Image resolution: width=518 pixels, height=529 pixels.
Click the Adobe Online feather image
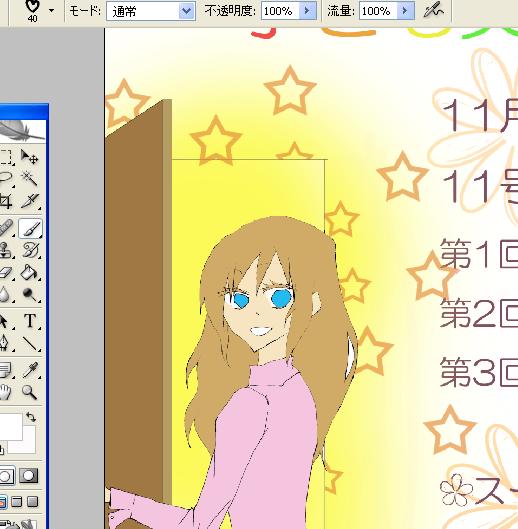pyautogui.click(x=22, y=131)
